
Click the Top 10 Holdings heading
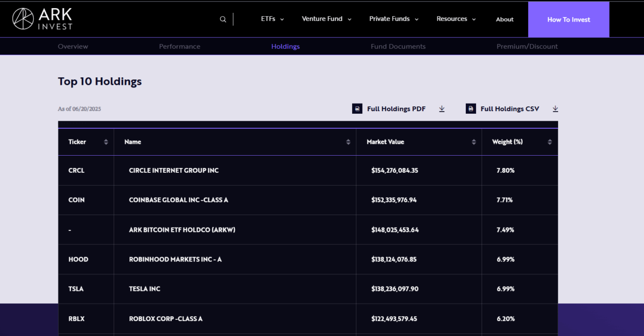click(x=100, y=82)
